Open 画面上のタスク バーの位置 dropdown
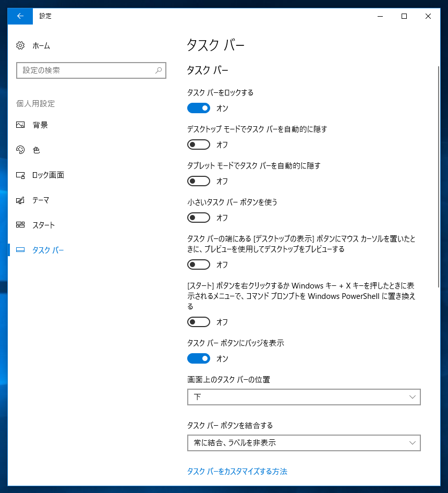The height and width of the screenshot is (493, 448). [x=304, y=397]
